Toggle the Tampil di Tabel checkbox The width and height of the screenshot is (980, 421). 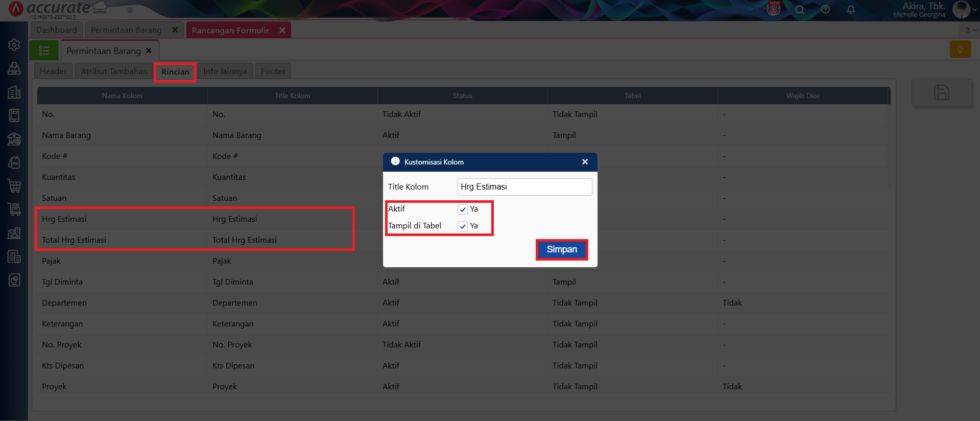463,226
